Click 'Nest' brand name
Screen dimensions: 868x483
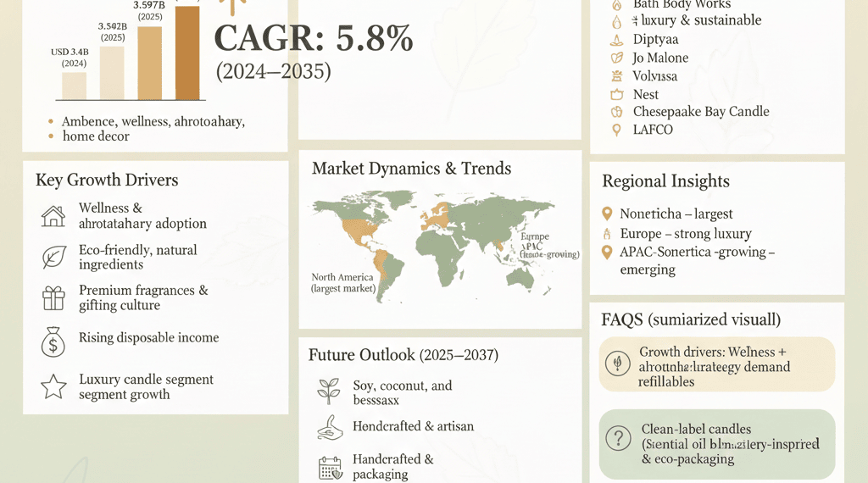click(x=645, y=95)
